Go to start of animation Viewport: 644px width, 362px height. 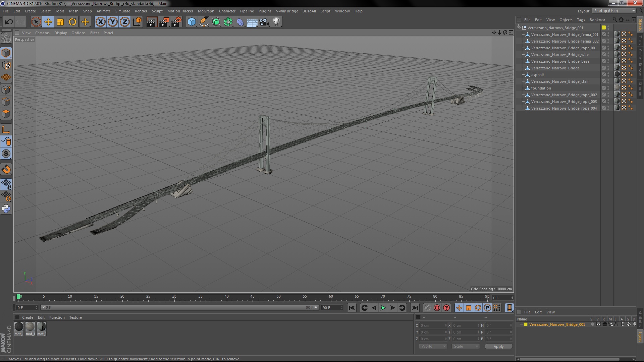click(x=352, y=308)
